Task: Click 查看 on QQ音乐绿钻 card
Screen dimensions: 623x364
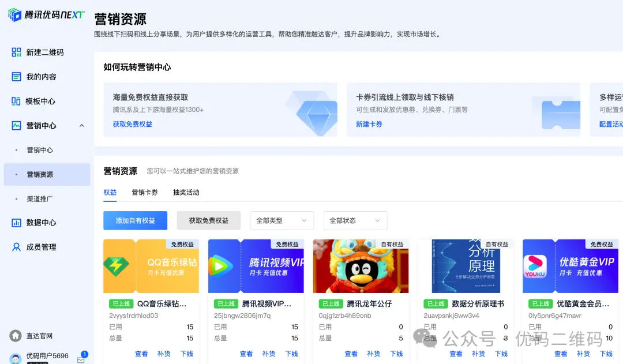Action: click(141, 354)
